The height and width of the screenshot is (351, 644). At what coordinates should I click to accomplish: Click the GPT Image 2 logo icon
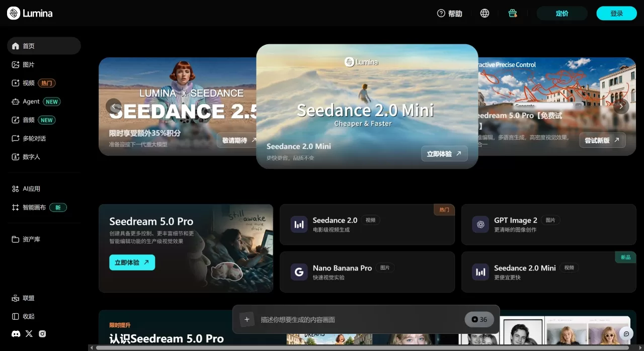tap(480, 224)
